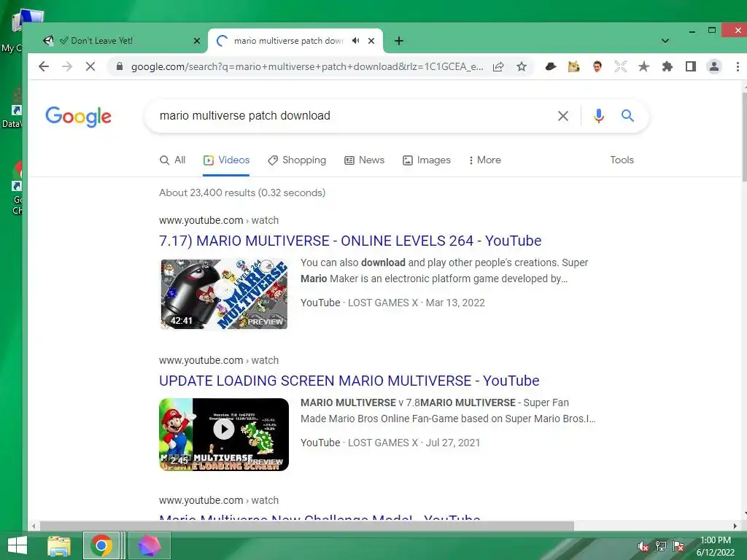Open the pink polygon app on taskbar

150,545
